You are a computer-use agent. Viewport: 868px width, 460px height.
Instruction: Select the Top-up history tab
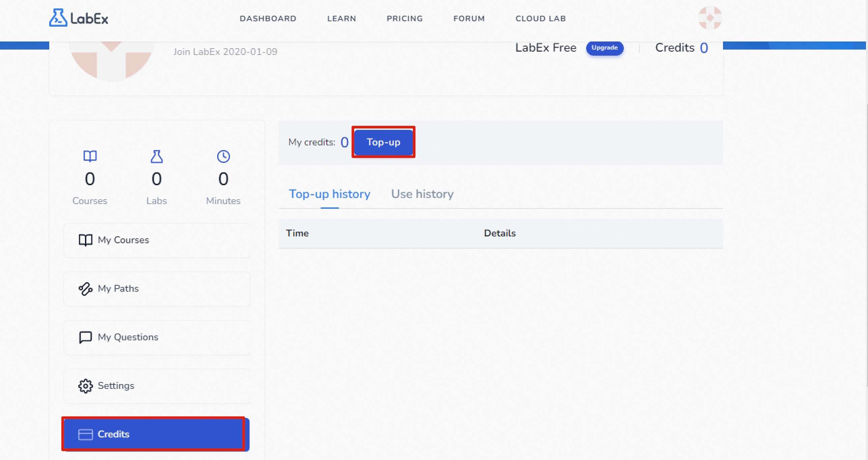329,194
